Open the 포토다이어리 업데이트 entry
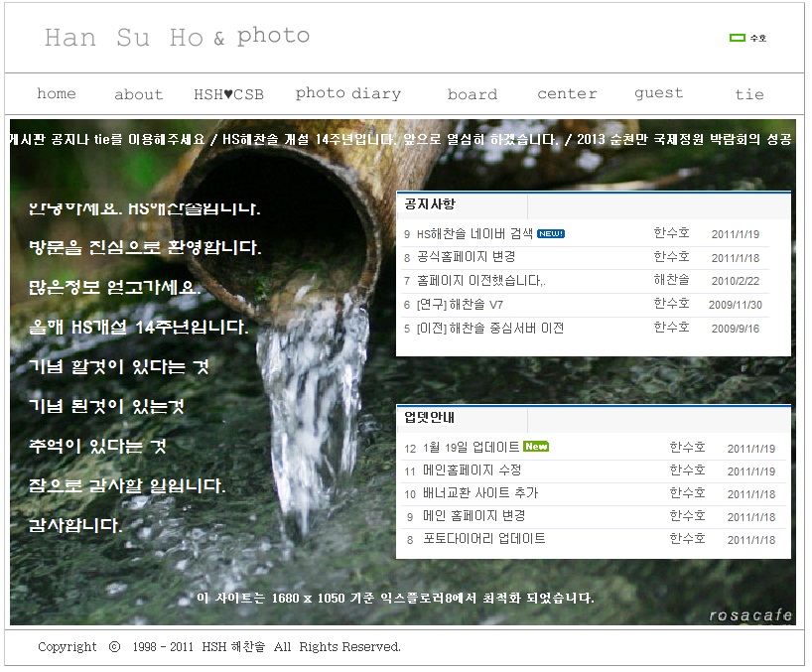This screenshot has height=672, width=812. (x=483, y=539)
